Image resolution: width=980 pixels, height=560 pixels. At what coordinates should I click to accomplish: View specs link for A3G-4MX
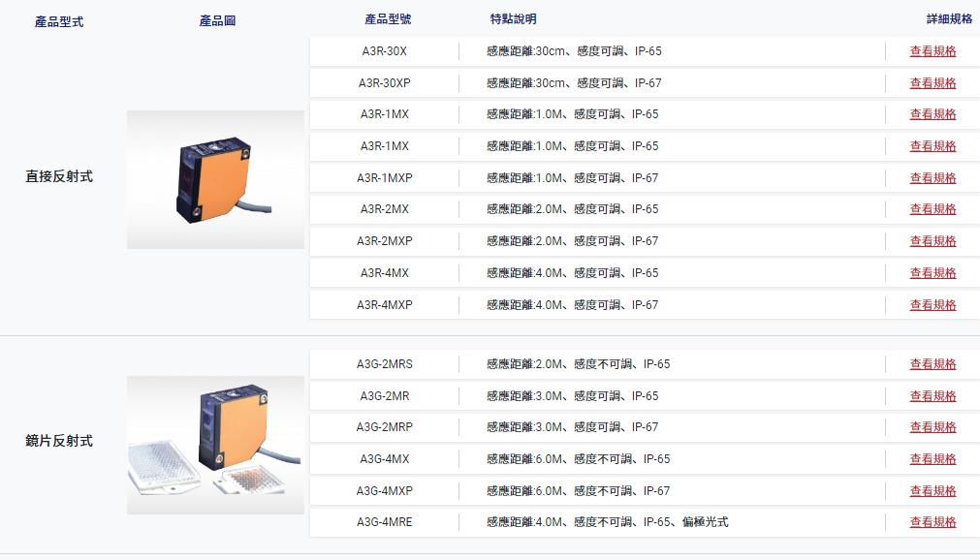pos(933,459)
